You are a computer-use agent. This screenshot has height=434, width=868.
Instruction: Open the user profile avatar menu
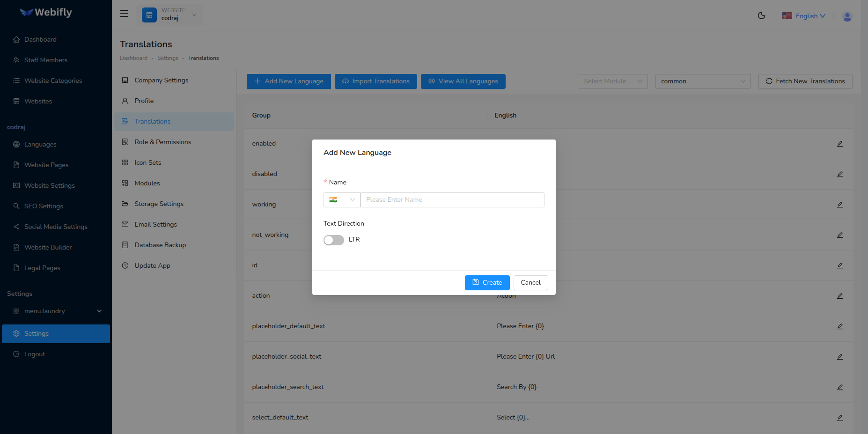click(847, 16)
